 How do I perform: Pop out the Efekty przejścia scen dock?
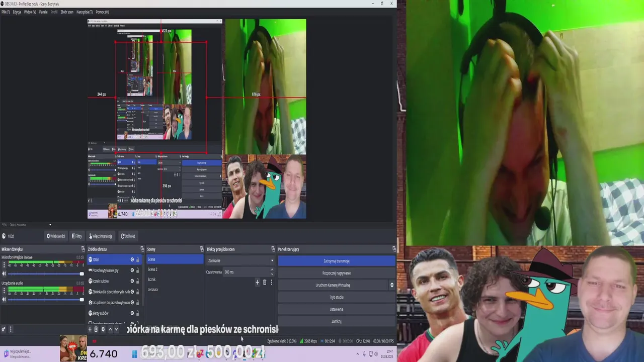273,249
